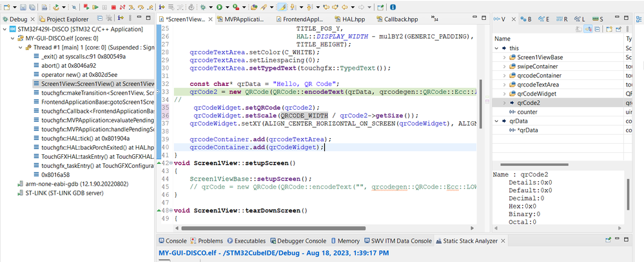Toggle the highlighted Mark Occurrences icon

(282, 7)
